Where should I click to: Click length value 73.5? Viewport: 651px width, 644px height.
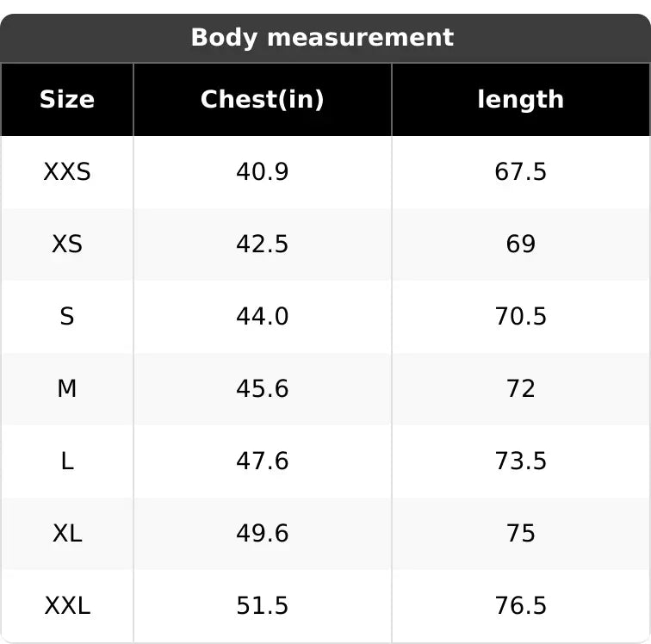pyautogui.click(x=521, y=461)
